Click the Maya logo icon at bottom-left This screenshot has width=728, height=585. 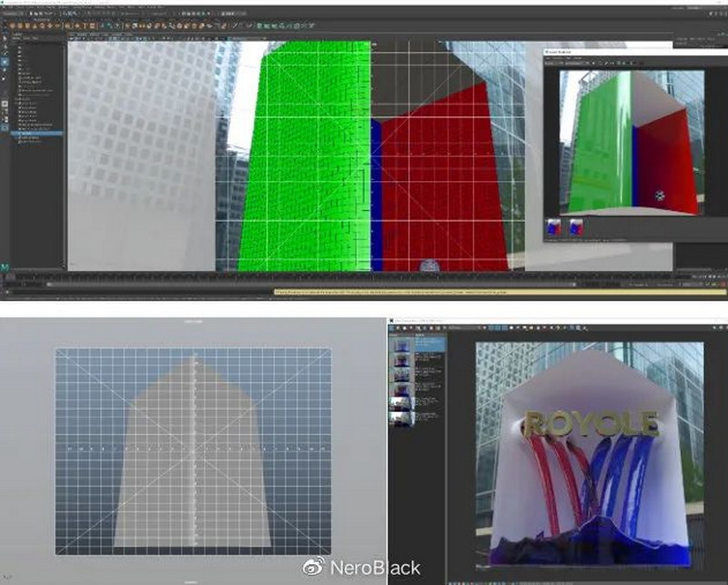[x=5, y=267]
